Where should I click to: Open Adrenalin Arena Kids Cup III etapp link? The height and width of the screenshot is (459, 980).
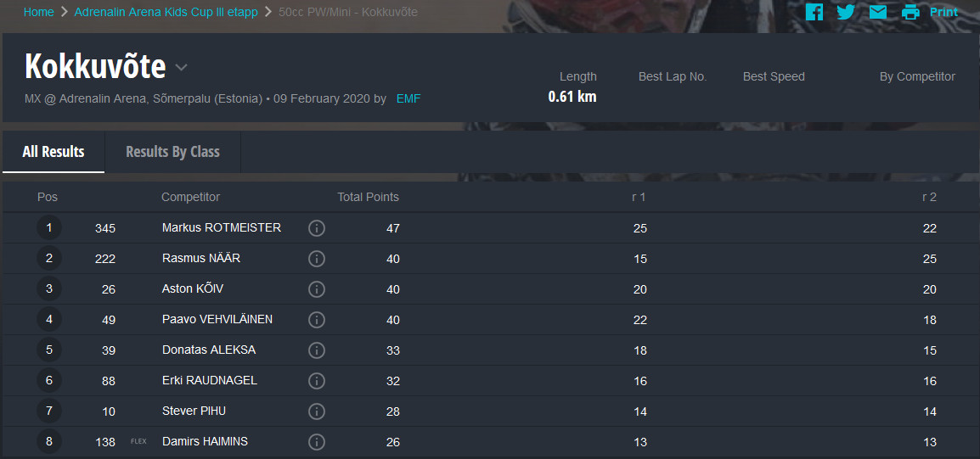click(166, 12)
